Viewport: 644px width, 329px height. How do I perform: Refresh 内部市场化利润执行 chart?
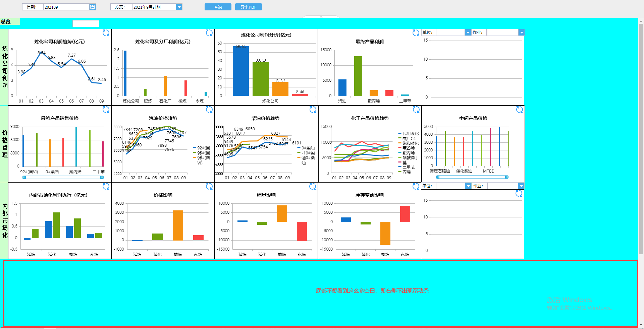pos(106,186)
